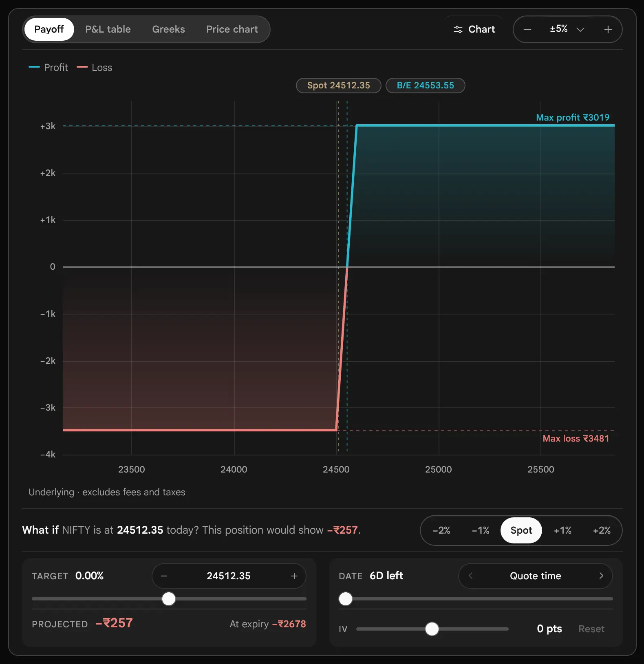This screenshot has height=664, width=644.
Task: Click the PROJECTED −₹257 value
Action: (114, 623)
